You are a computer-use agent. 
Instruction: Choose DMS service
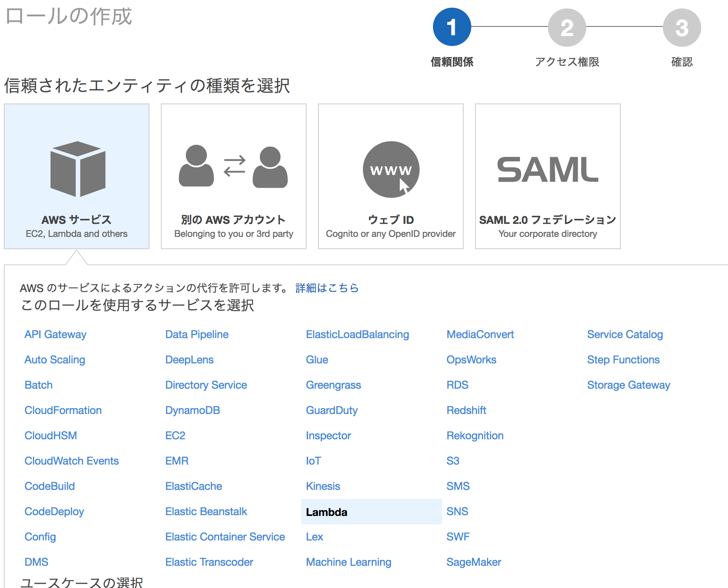tap(36, 562)
